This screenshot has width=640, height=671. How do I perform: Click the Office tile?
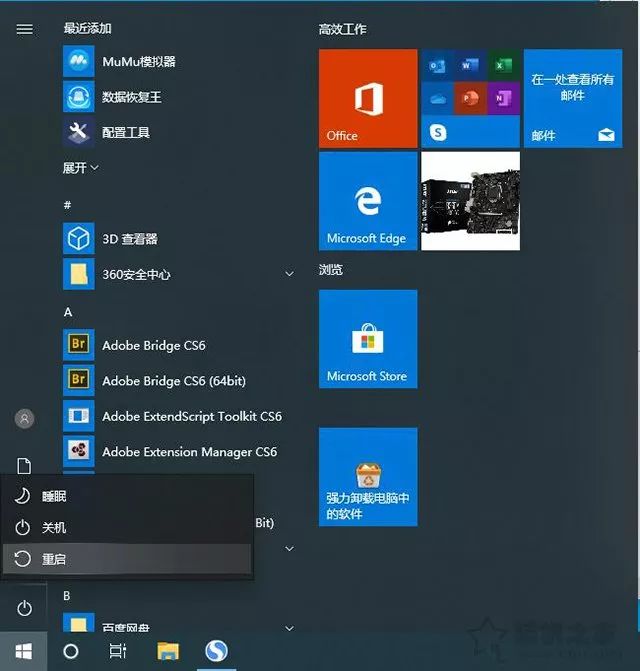pos(367,98)
